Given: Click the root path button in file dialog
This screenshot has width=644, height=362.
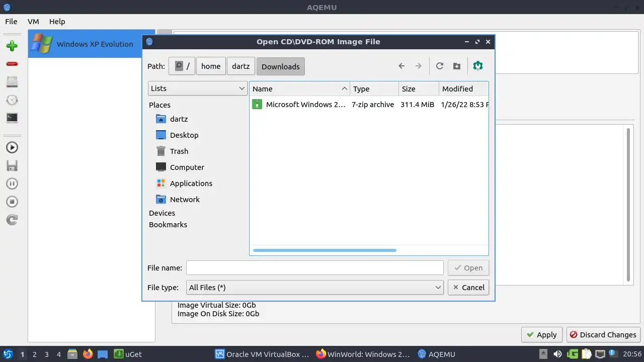Looking at the screenshot, I should click(x=182, y=66).
